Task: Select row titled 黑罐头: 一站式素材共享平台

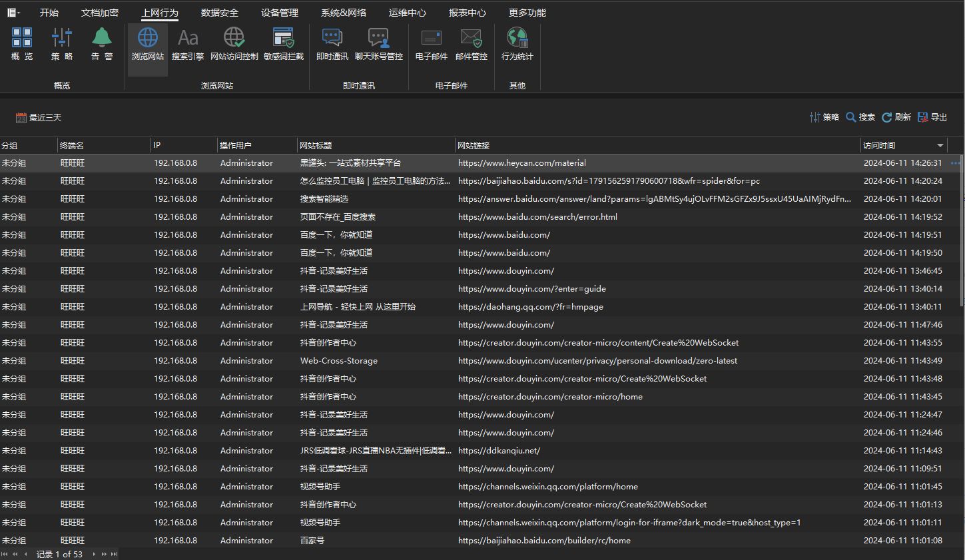Action: (480, 163)
